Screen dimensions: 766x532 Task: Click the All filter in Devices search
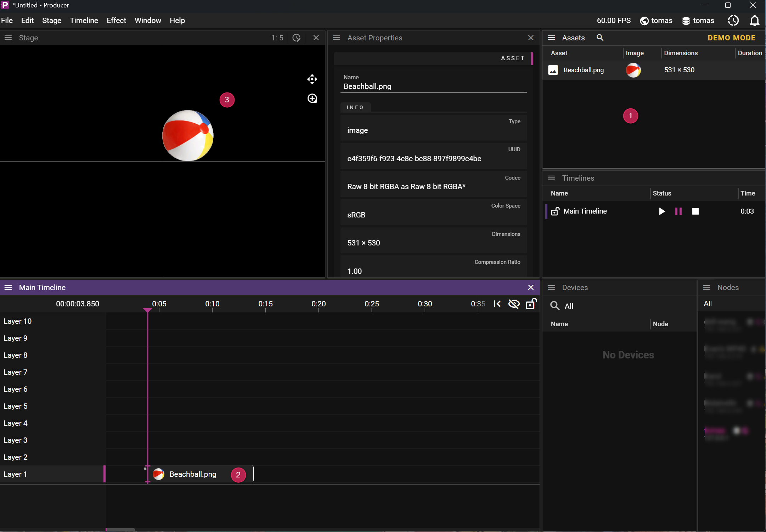(x=569, y=306)
